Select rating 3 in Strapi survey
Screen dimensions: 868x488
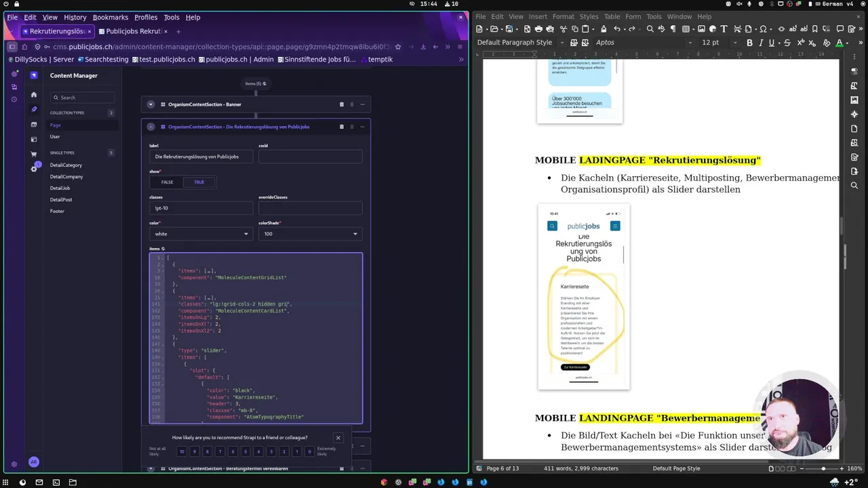[x=271, y=451]
